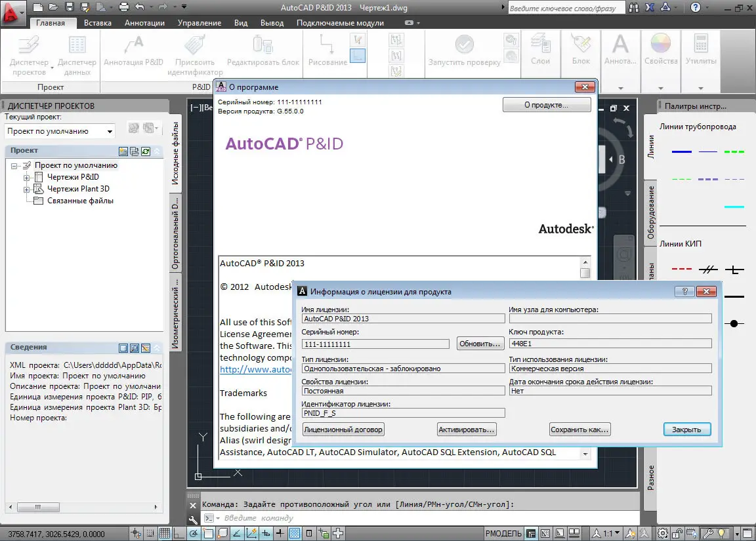The image size is (756, 541).
Task: Click the New file icon in quick access toolbar
Action: coord(37,7)
